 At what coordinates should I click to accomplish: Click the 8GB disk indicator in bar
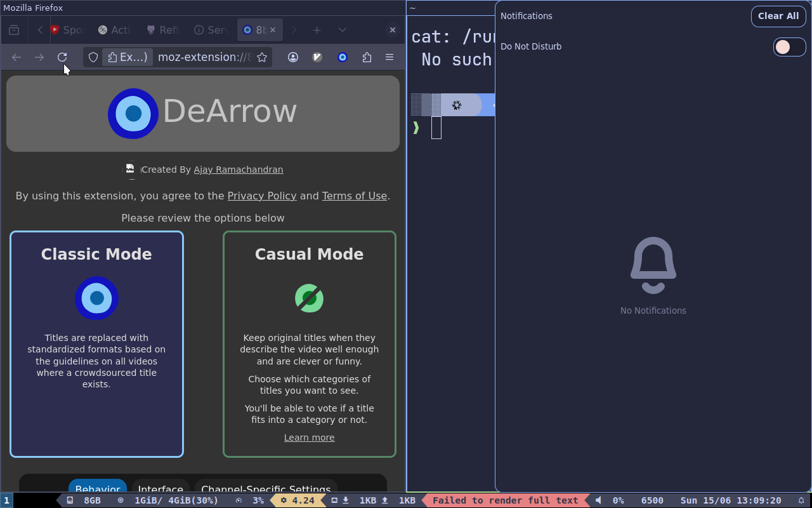coord(84,500)
